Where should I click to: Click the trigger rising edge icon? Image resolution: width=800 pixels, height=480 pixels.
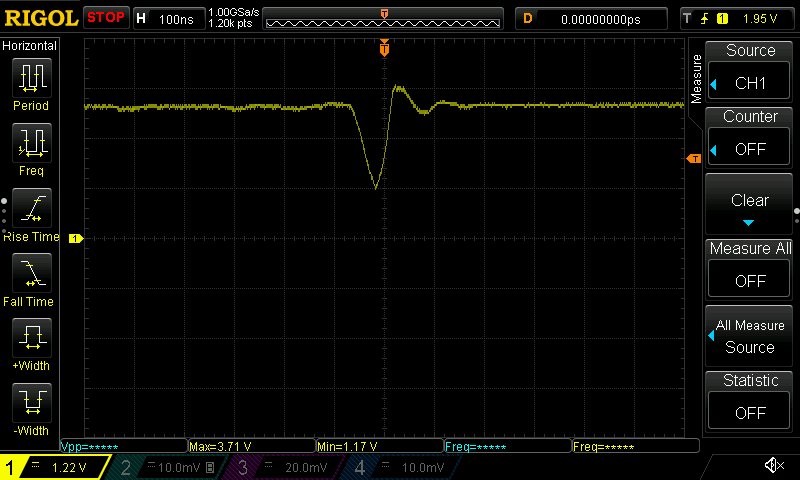click(x=705, y=19)
